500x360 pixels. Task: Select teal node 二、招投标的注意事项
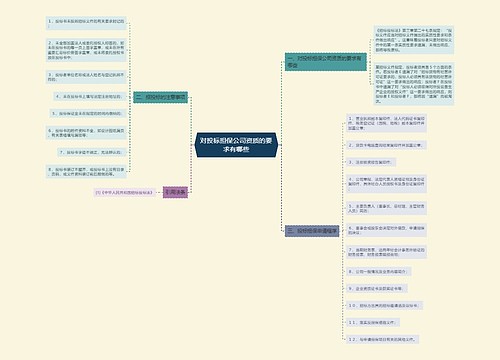160,97
